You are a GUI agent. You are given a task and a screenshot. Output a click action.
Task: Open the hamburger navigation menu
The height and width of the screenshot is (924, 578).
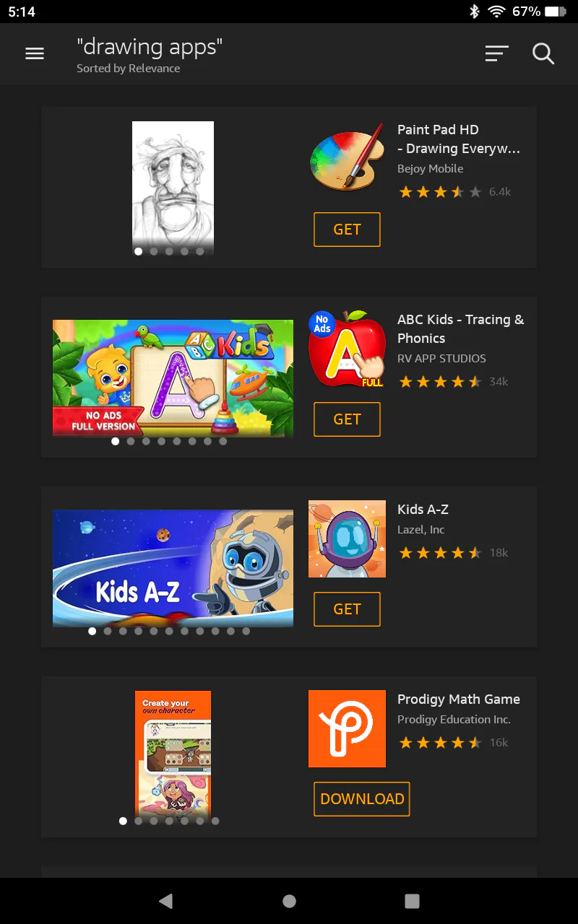coord(35,53)
